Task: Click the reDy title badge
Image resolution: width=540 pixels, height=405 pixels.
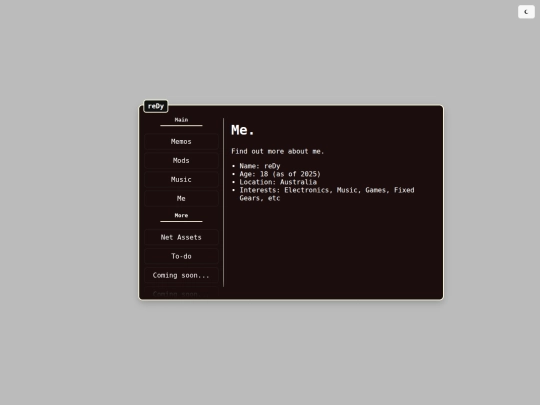Action: click(156, 106)
